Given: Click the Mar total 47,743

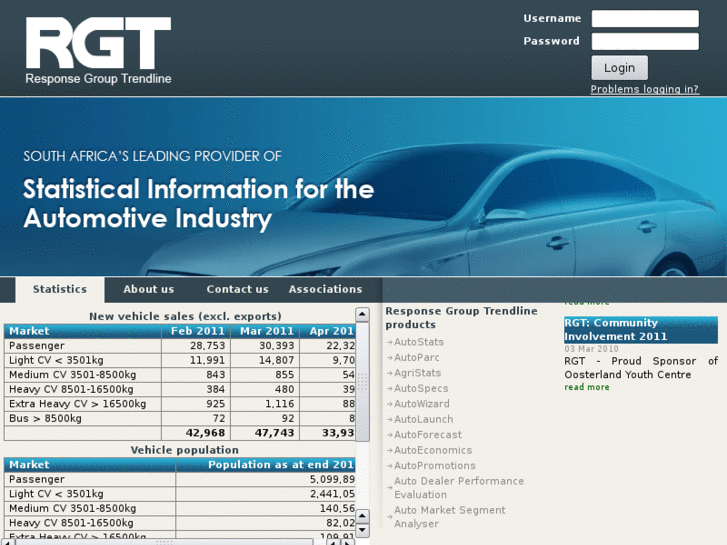Looking at the screenshot, I should (265, 433).
